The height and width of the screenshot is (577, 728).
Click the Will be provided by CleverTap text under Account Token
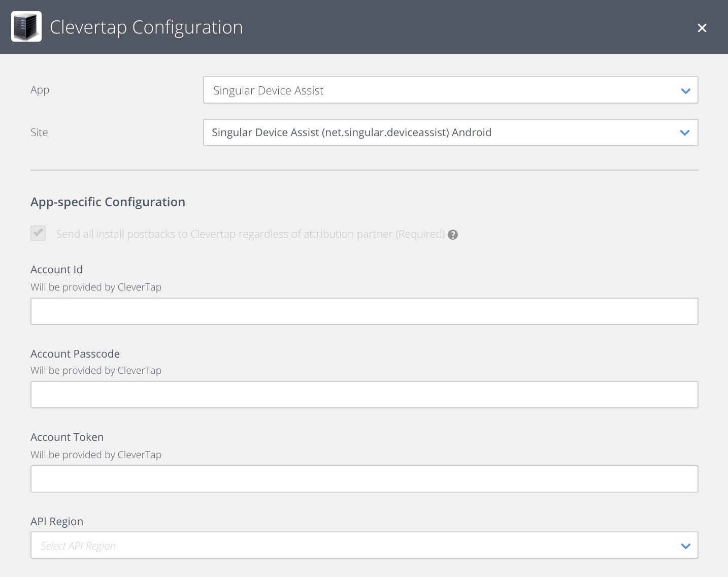95,455
